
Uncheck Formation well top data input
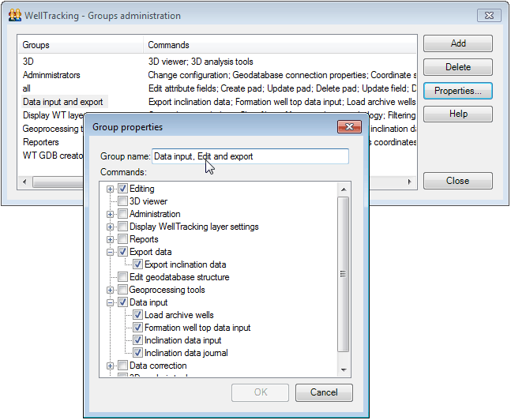[x=138, y=328]
